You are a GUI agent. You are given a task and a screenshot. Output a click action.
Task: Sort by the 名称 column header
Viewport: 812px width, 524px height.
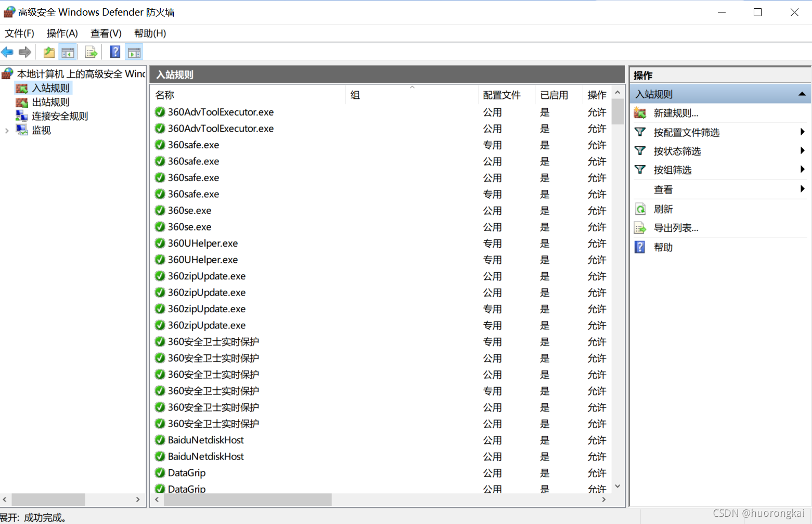coord(249,95)
